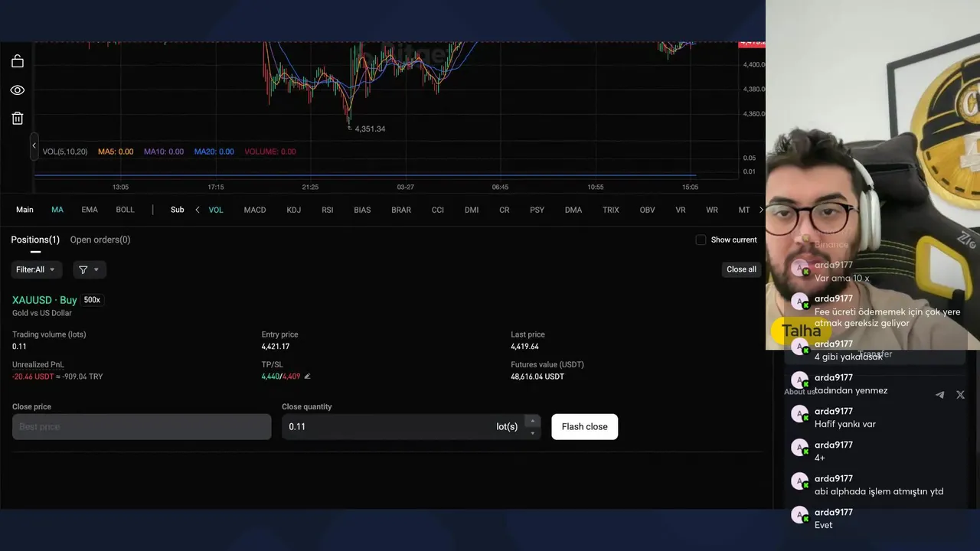Click the TP/SL 4,440/4,409 value

(281, 377)
